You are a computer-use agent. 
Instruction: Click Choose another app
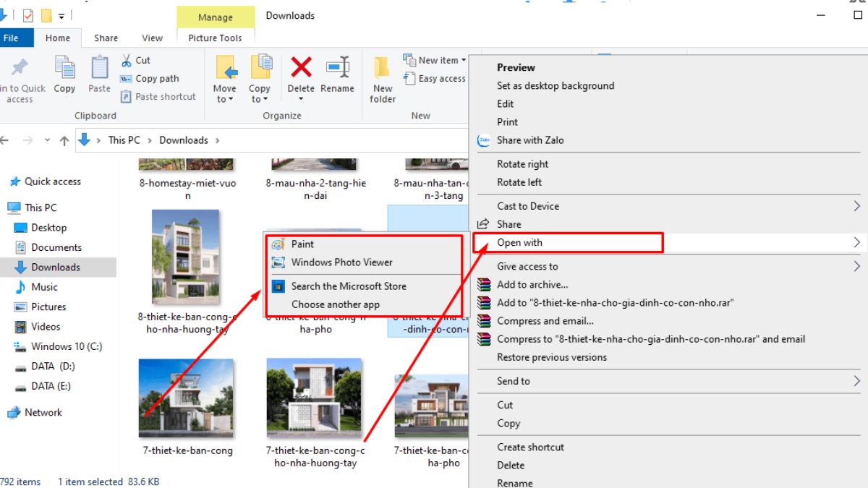[x=365, y=304]
